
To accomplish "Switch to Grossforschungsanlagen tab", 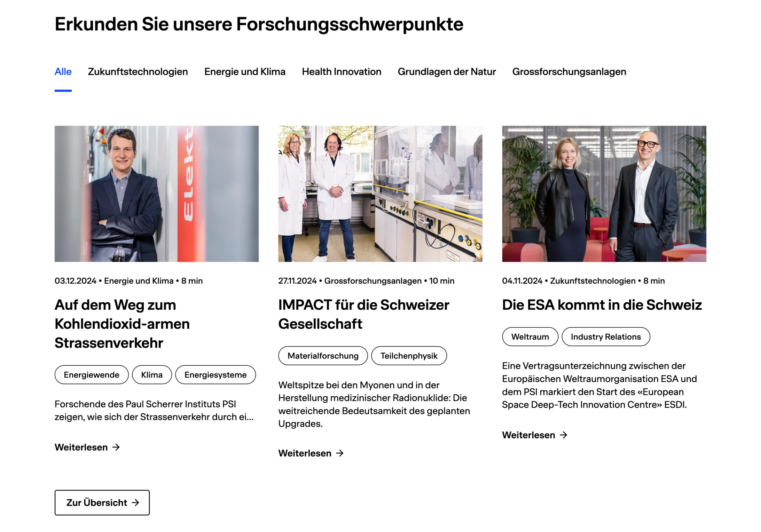I will click(569, 72).
